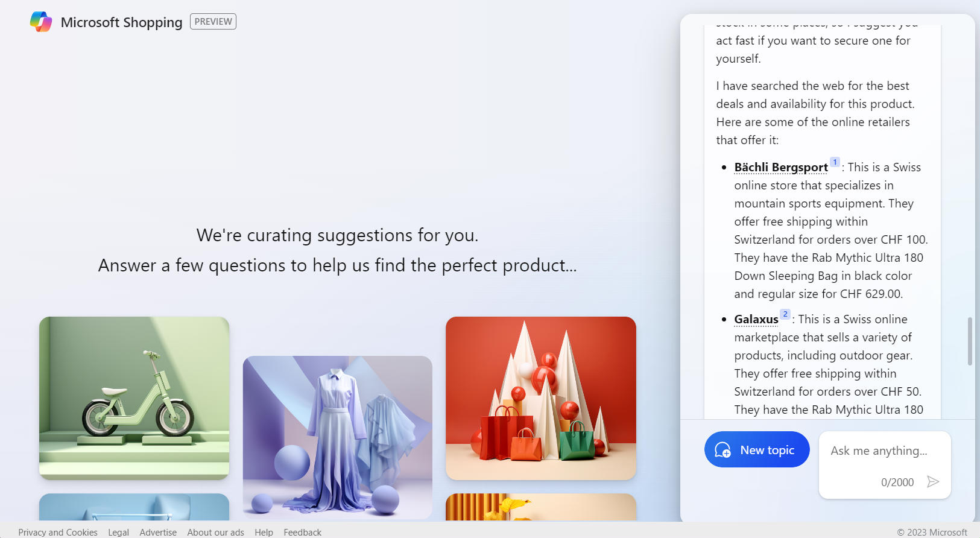This screenshot has width=980, height=538.
Task: Open the Advertise footer link
Action: tap(158, 532)
